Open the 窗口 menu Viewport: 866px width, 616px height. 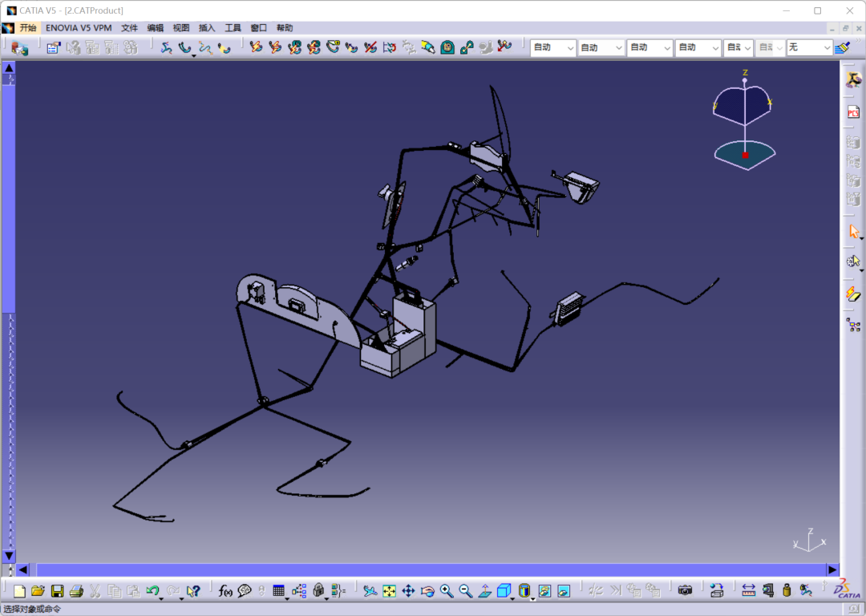click(x=258, y=27)
